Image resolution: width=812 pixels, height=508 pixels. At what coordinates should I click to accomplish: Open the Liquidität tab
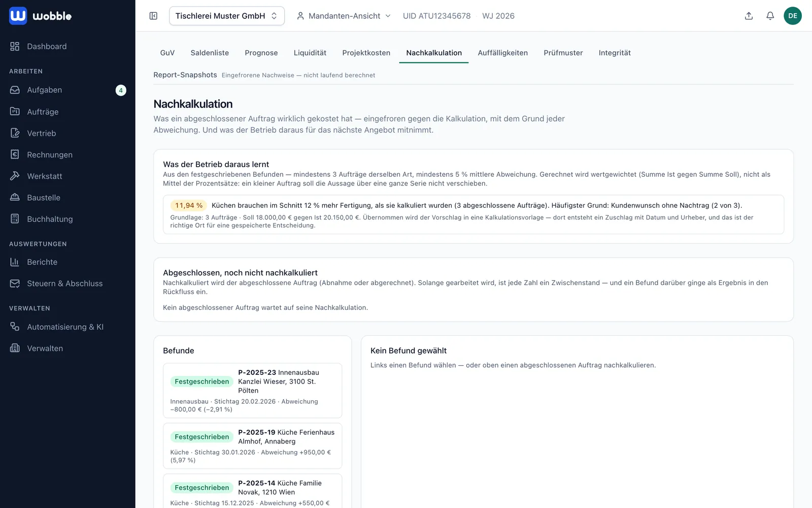pos(310,53)
